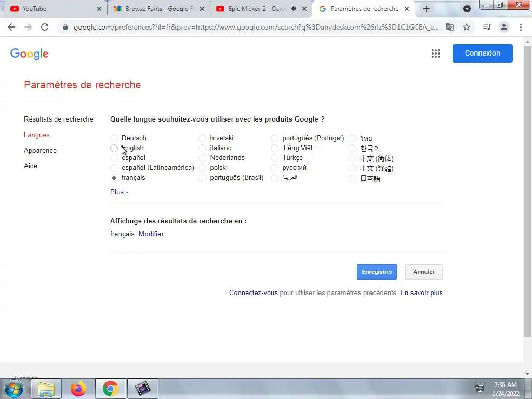The height and width of the screenshot is (399, 532).
Task: Click Modifier next to français
Action: (151, 234)
